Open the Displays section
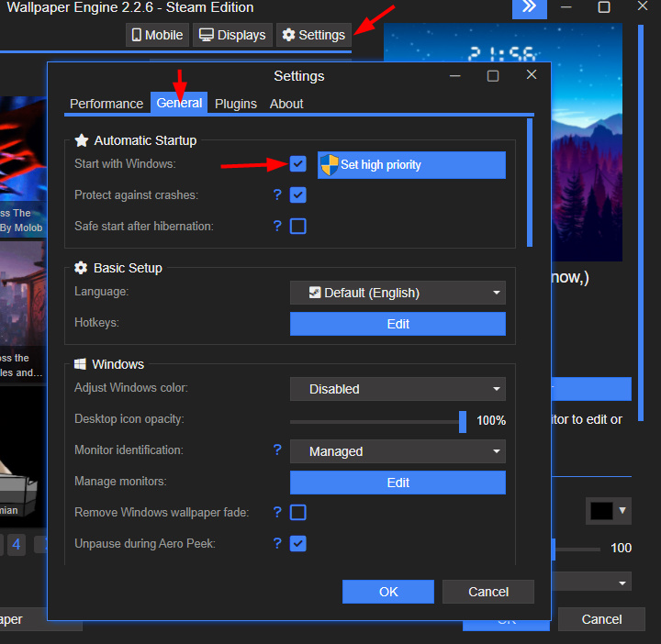 point(232,35)
